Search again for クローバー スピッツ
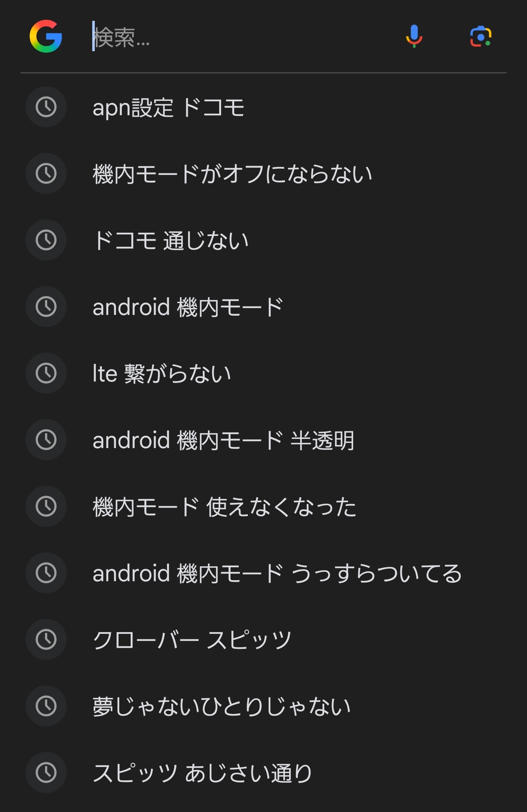 tap(192, 640)
